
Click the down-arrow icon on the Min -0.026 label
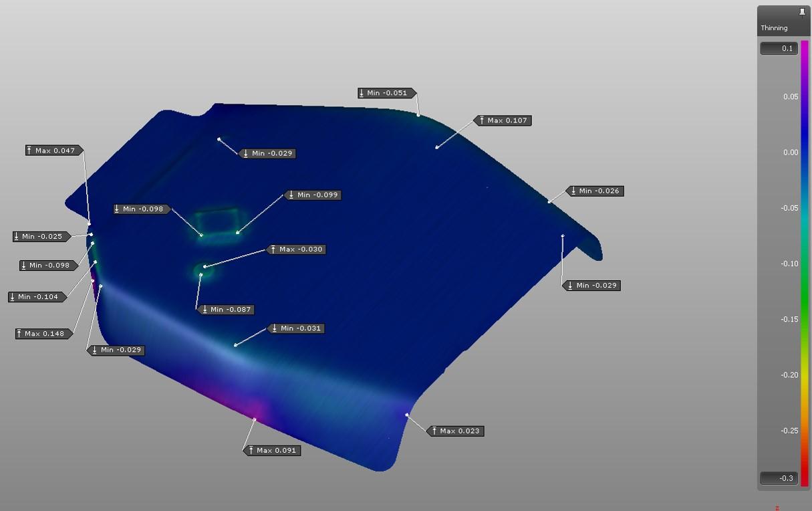(x=573, y=191)
